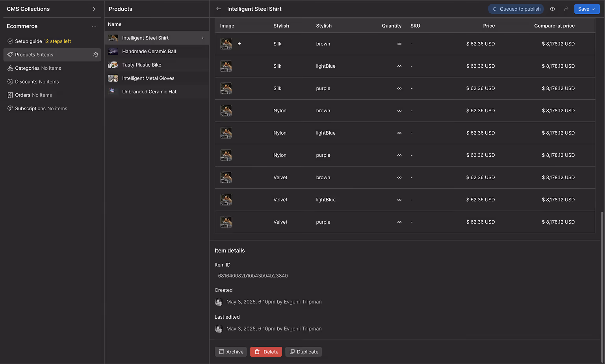Open the Save button dropdown
This screenshot has height=364, width=605.
click(x=592, y=9)
